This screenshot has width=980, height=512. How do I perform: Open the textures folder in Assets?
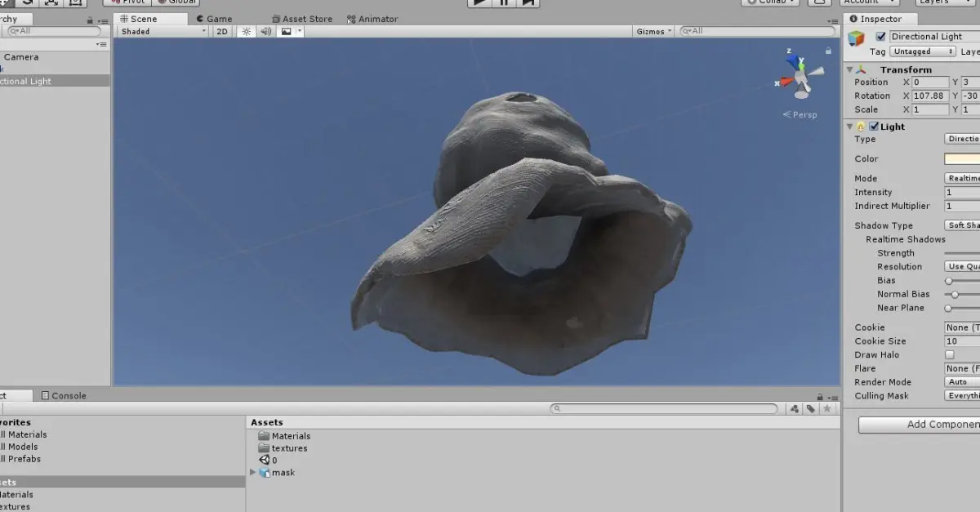click(283, 448)
